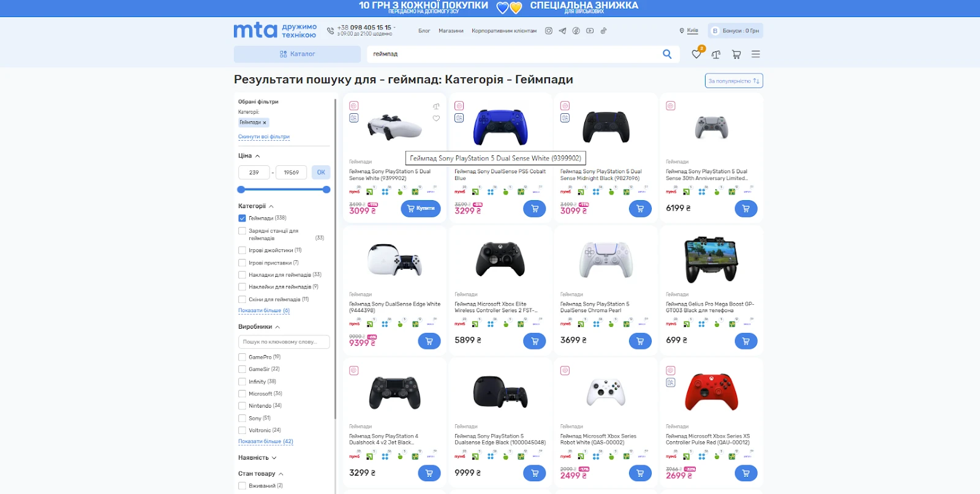Add Xbox Pulse Red to cart
980x494 pixels.
(746, 473)
